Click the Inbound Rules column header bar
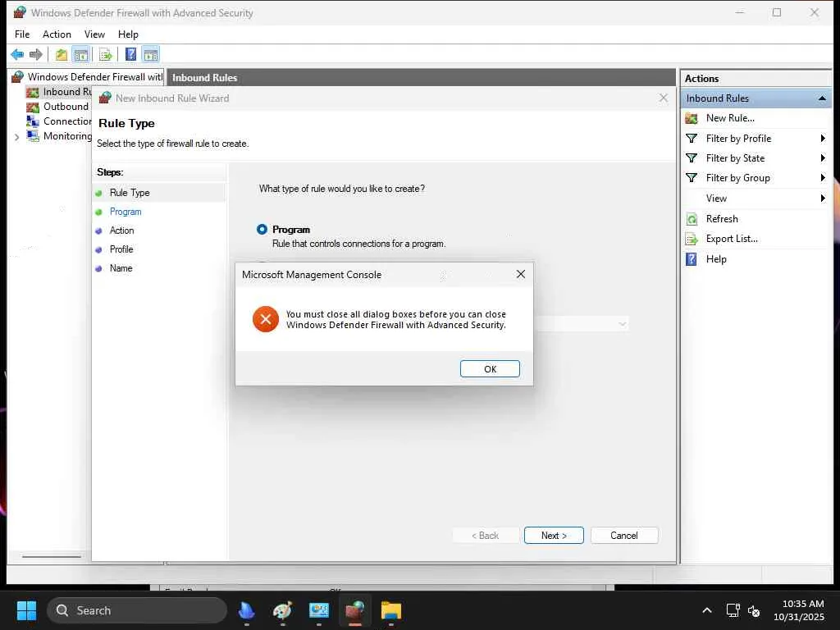This screenshot has width=840, height=630. click(x=421, y=78)
